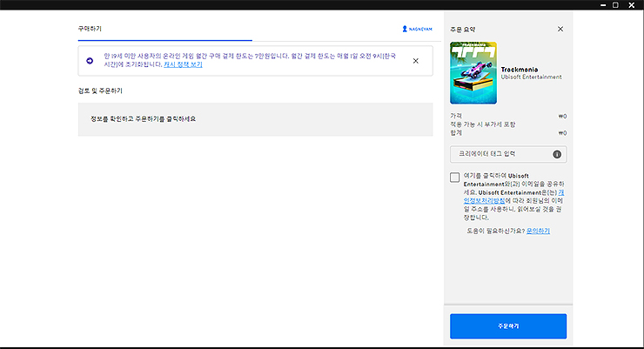Open the info icon in creator tag field

click(557, 154)
